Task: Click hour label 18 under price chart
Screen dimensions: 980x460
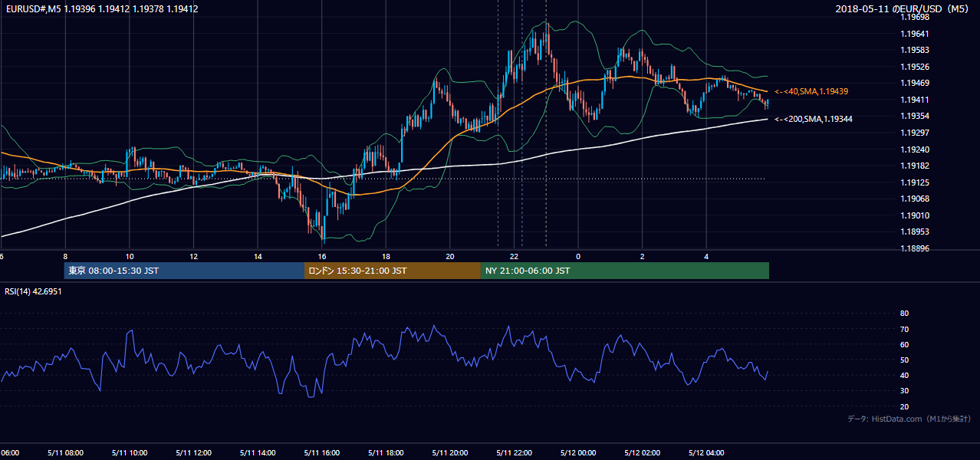Action: 386,256
